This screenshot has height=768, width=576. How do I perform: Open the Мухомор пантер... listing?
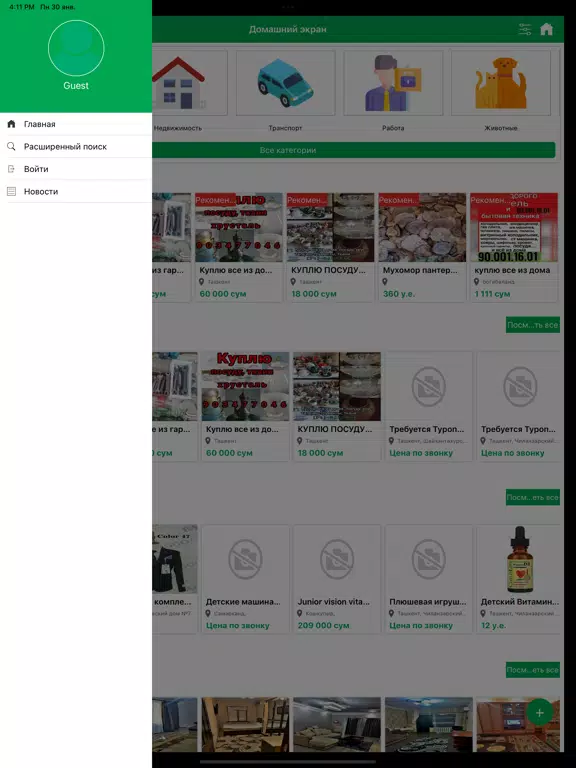[x=422, y=247]
